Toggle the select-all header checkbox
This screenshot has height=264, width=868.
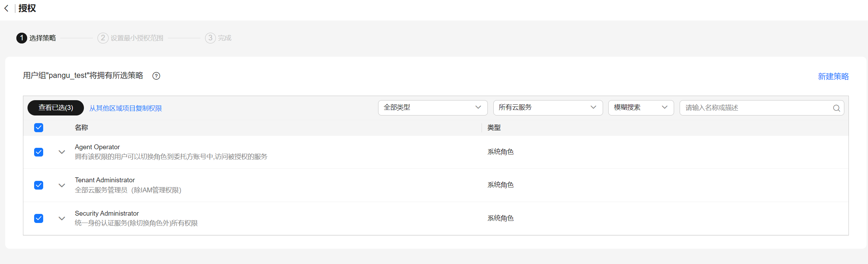[x=39, y=128]
